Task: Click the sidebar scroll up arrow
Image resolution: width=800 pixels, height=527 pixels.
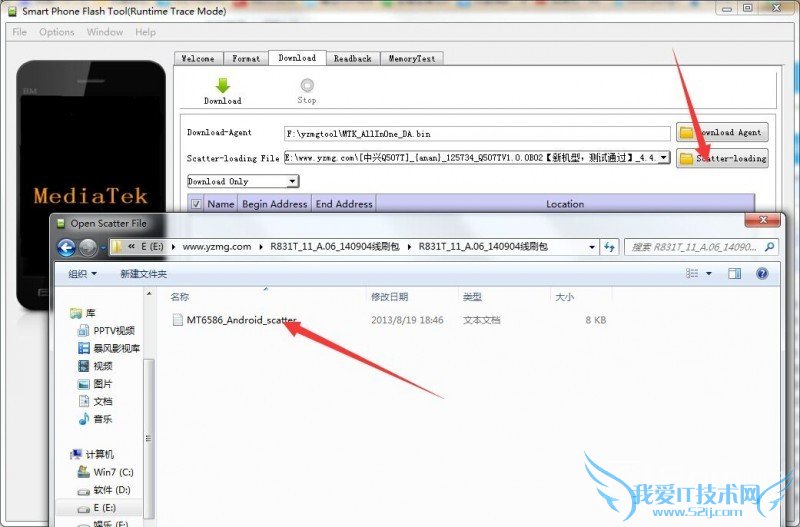Action: point(148,294)
